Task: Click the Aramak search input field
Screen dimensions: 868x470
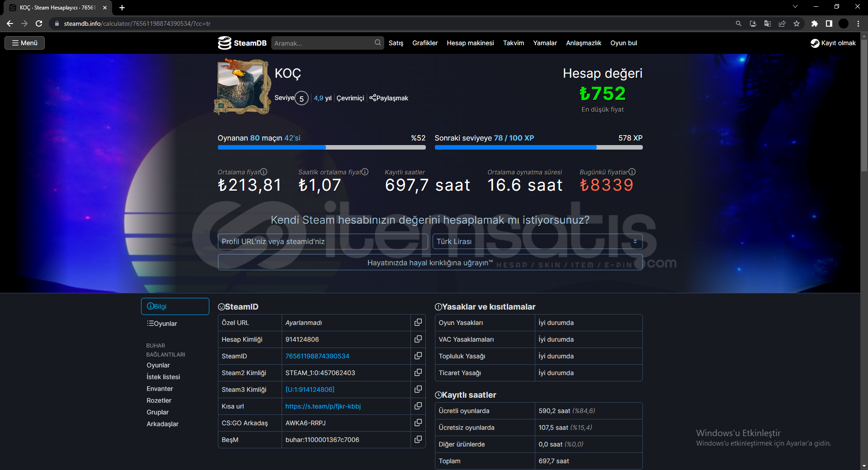Action: pyautogui.click(x=322, y=43)
